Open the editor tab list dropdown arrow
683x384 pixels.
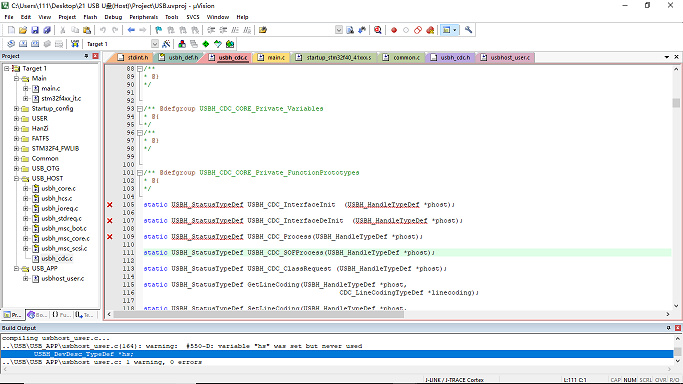(x=666, y=57)
